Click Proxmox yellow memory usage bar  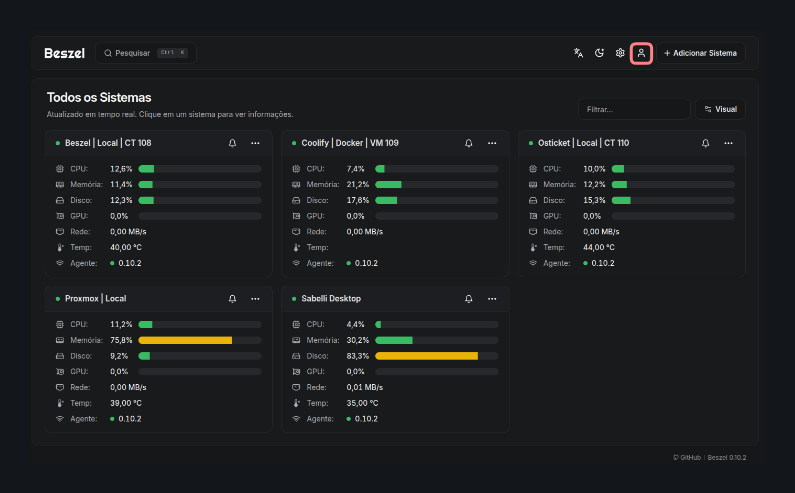[185, 340]
